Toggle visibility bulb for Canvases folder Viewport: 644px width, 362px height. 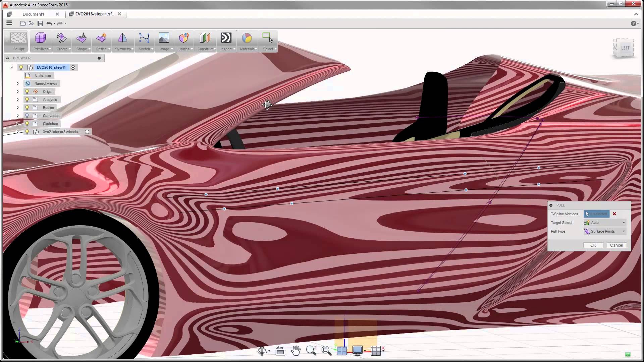pos(27,116)
